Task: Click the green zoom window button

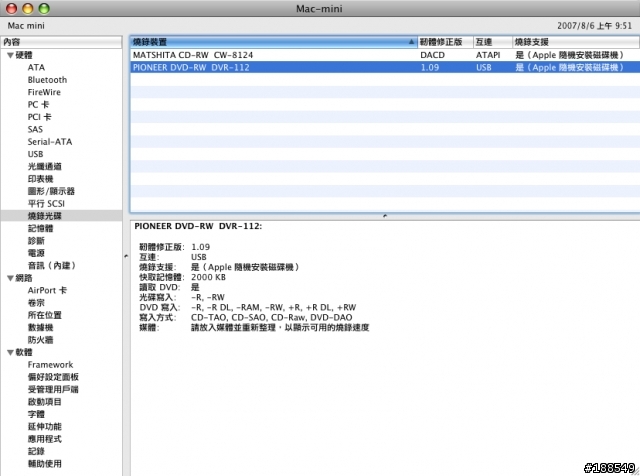Action: (x=44, y=8)
